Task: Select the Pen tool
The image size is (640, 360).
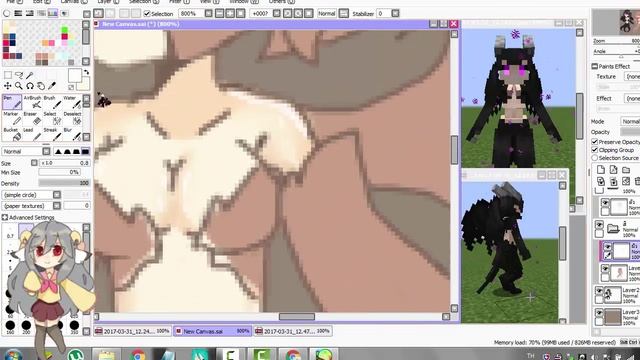Action: pyautogui.click(x=12, y=102)
